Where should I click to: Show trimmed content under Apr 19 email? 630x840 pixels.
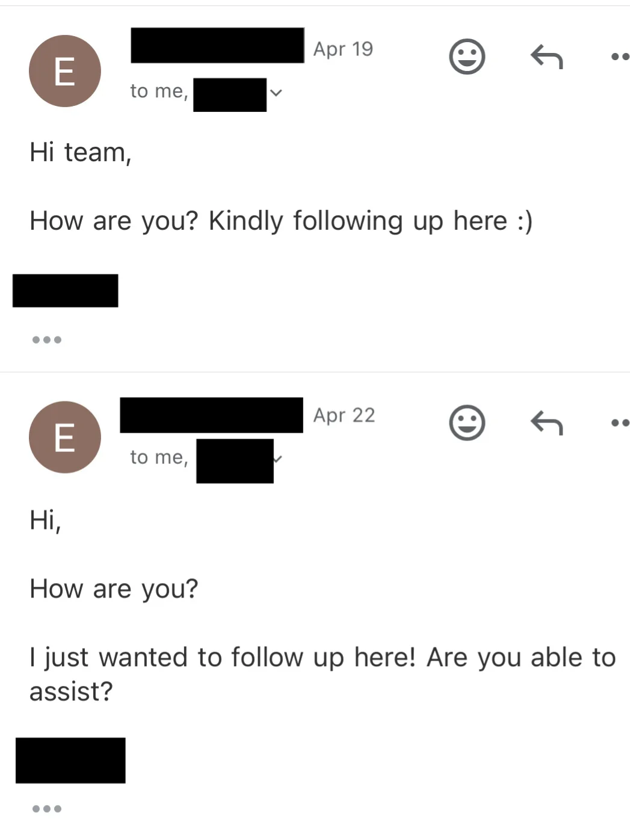pos(46,340)
